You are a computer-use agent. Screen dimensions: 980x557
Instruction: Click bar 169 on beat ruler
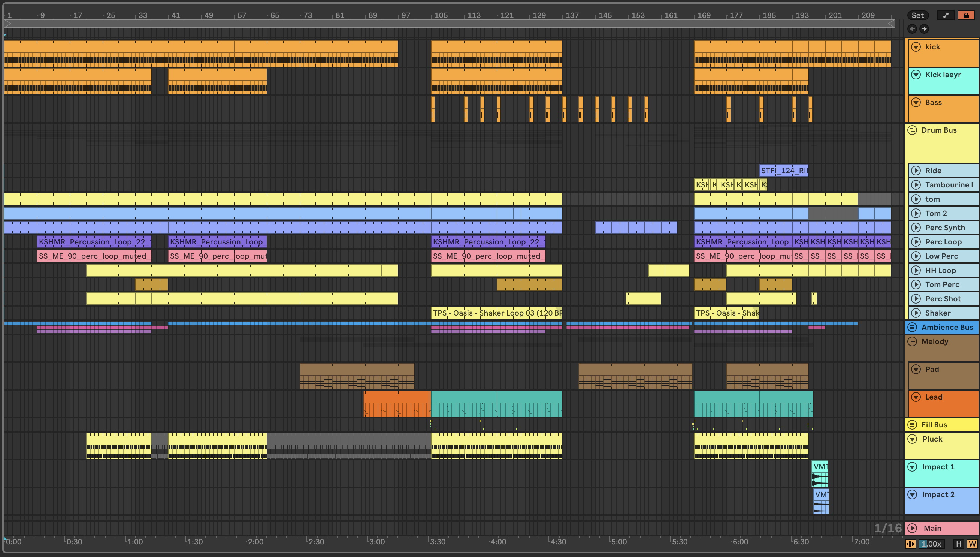click(x=703, y=15)
